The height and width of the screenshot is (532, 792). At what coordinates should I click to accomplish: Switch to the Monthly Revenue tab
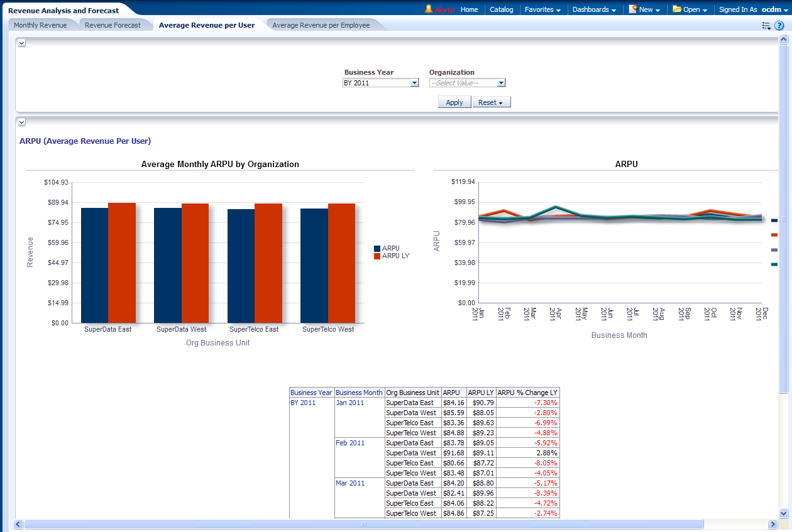coord(40,25)
